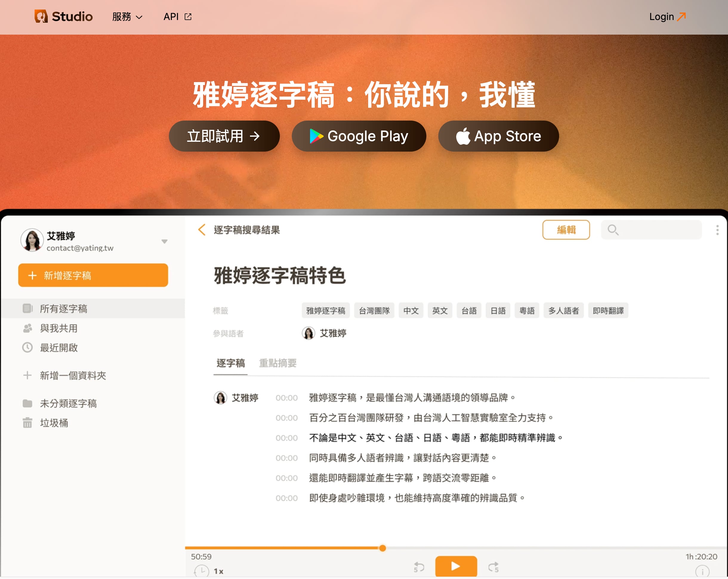
Task: Select 最近開啟 in the sidebar
Action: [92, 348]
